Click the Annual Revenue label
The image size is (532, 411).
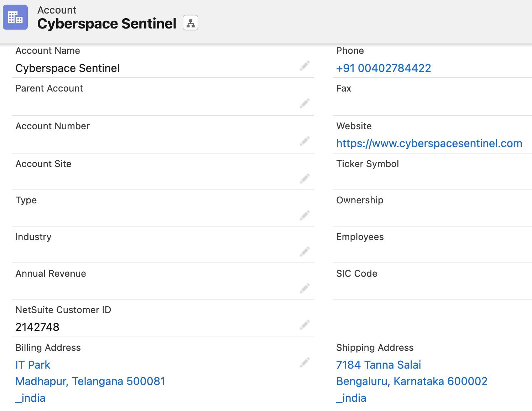coord(51,274)
